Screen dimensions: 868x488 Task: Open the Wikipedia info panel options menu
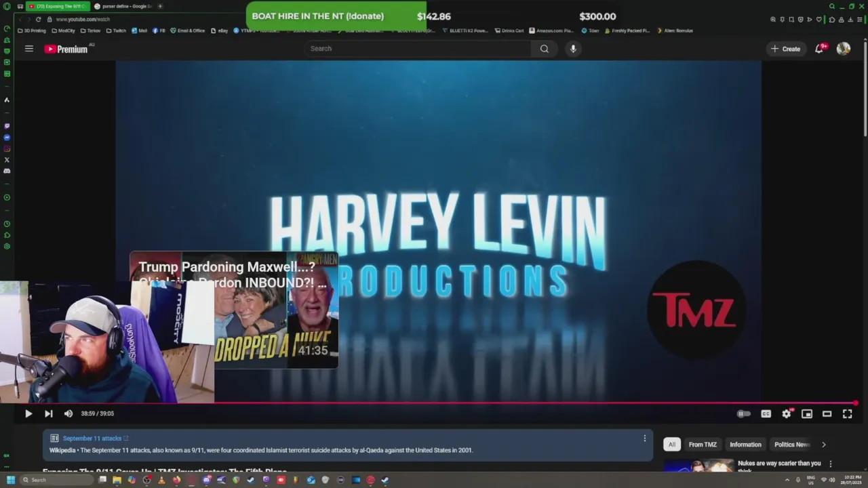click(645, 439)
